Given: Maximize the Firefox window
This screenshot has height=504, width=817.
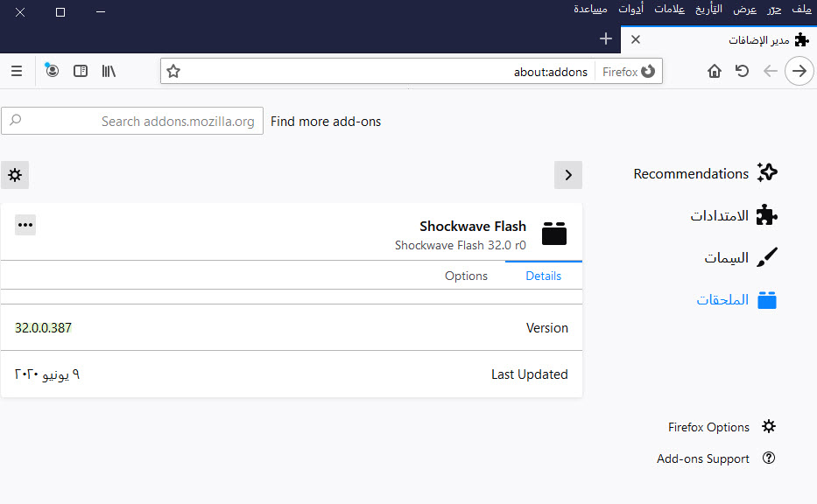Looking at the screenshot, I should point(60,12).
